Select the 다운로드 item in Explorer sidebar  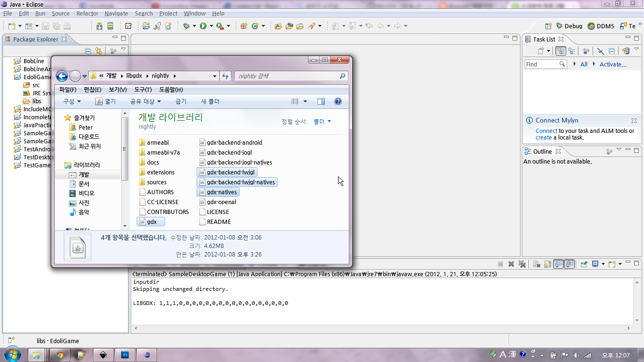[x=84, y=137]
